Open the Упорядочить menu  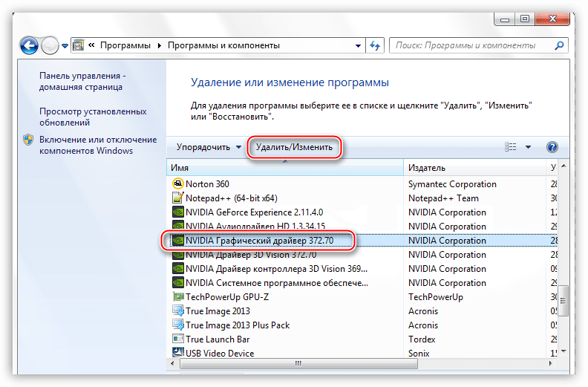pyautogui.click(x=209, y=147)
